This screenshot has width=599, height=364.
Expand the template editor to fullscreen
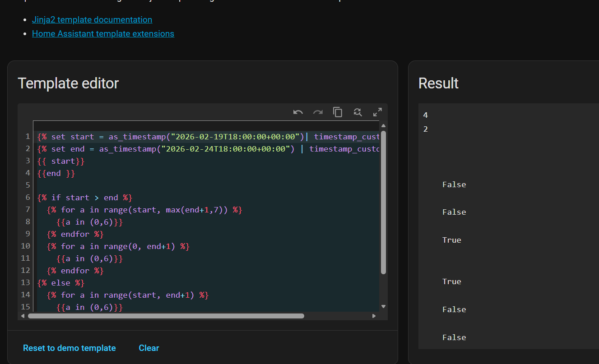377,112
